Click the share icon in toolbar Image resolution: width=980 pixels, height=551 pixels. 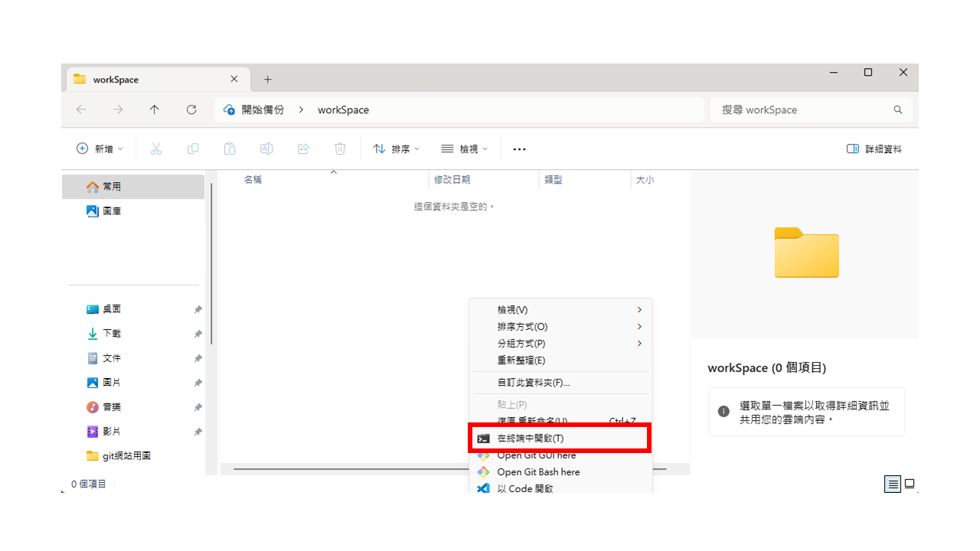pyautogui.click(x=303, y=149)
